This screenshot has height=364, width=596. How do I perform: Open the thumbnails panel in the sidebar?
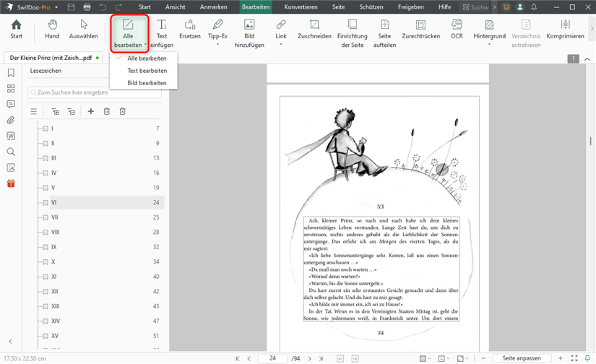[x=11, y=88]
